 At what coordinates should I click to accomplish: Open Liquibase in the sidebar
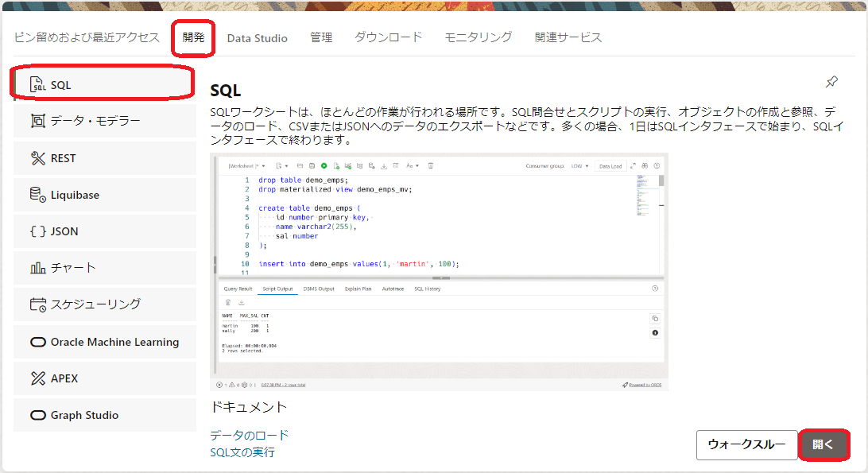click(104, 195)
